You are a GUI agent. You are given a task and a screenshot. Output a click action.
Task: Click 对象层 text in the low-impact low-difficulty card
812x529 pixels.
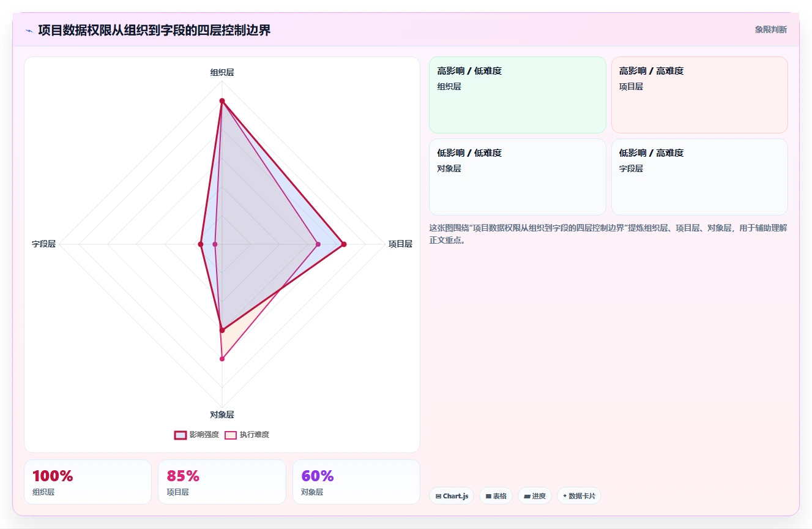click(449, 168)
